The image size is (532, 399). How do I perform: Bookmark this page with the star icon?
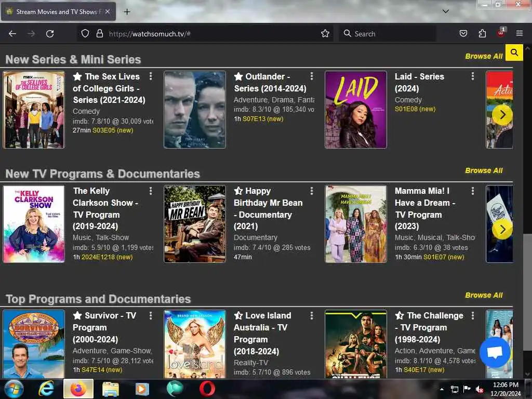coord(325,34)
